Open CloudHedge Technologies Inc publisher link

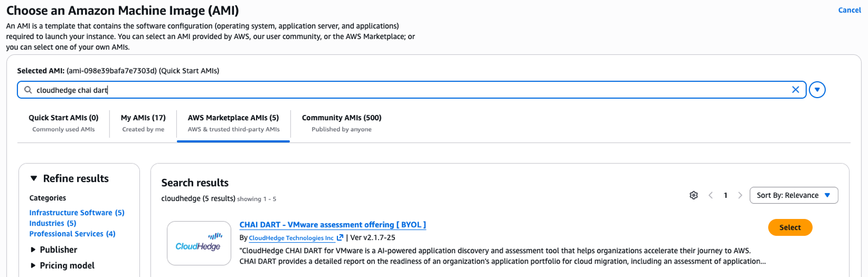[291, 238]
